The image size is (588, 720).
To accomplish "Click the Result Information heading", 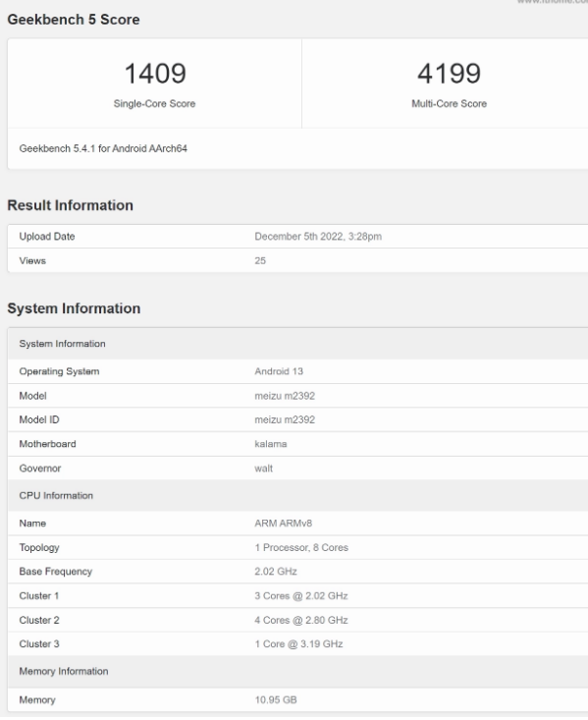I will coord(71,205).
